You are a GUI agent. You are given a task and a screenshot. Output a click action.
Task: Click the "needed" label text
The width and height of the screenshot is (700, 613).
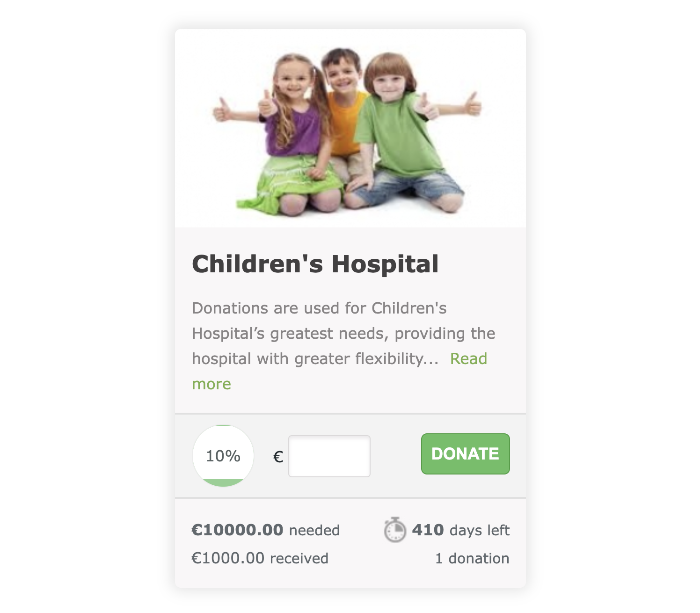314,530
